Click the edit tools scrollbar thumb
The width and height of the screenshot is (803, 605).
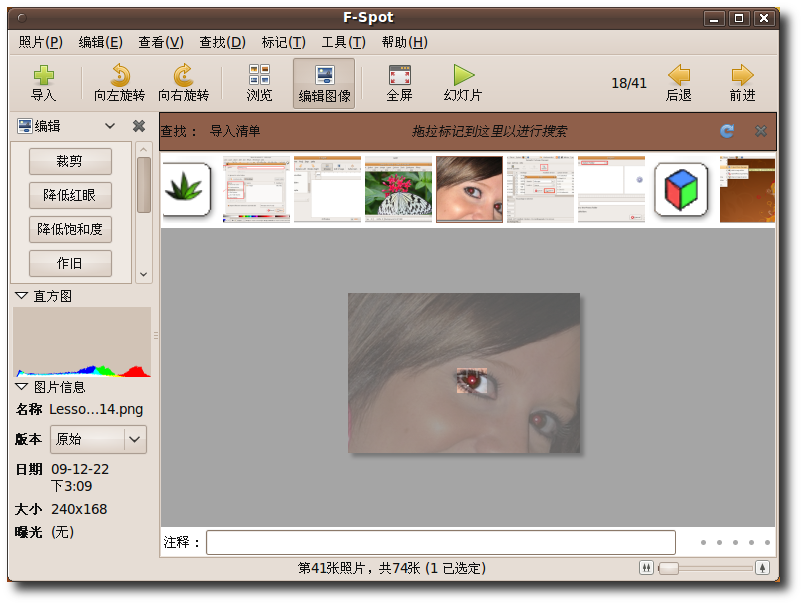click(144, 185)
